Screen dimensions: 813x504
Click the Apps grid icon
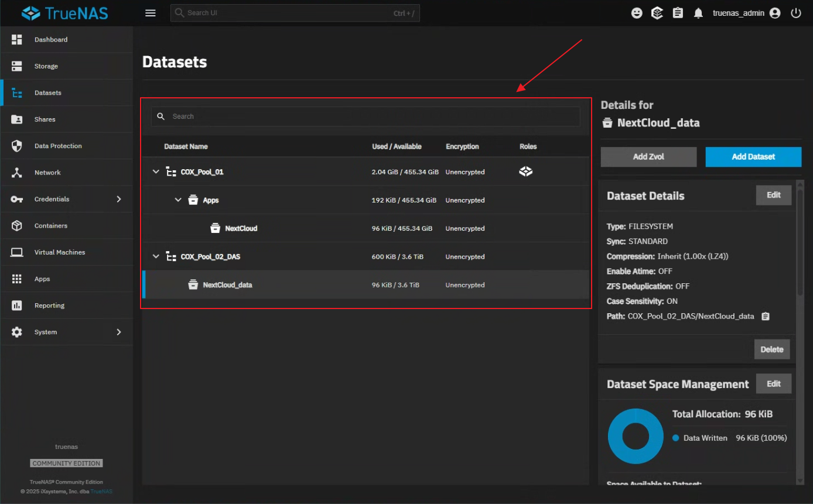[17, 279]
